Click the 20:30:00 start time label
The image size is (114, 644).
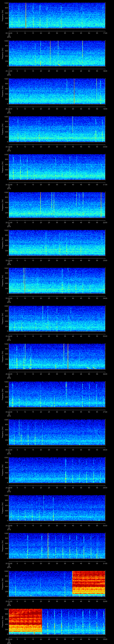pyautogui.click(x=9, y=564)
